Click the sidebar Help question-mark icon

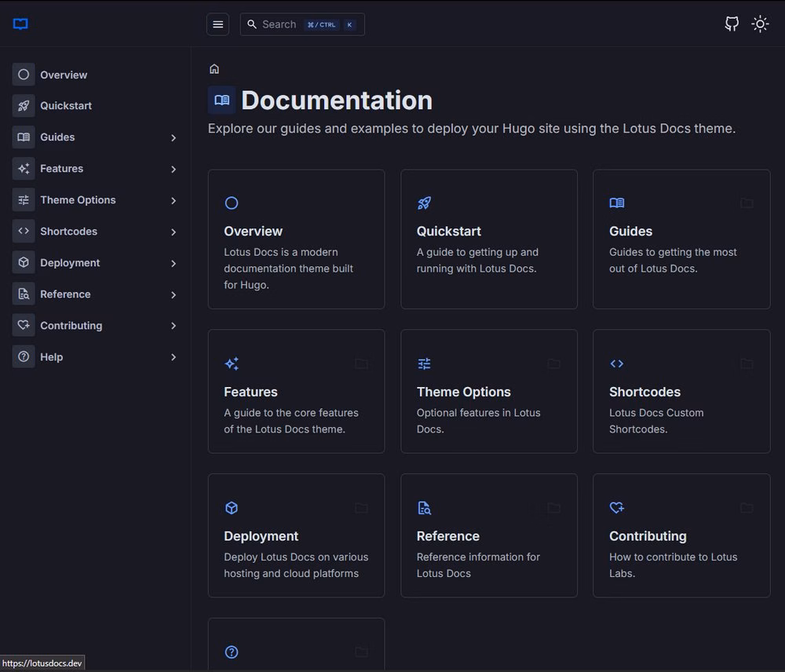coord(24,356)
